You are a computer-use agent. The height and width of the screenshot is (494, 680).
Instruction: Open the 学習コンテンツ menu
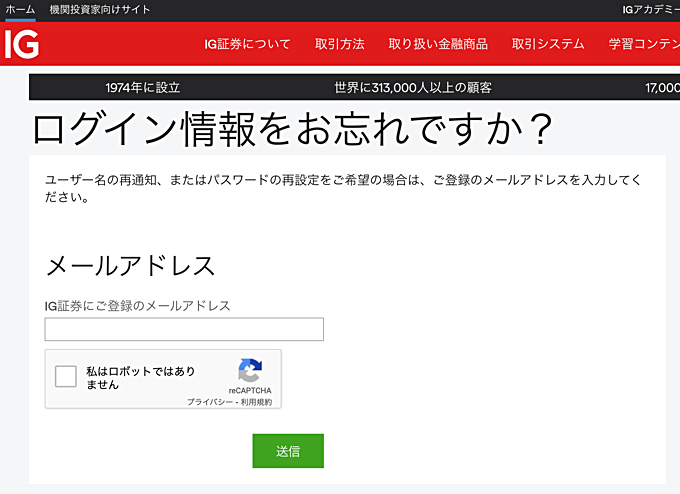point(644,44)
